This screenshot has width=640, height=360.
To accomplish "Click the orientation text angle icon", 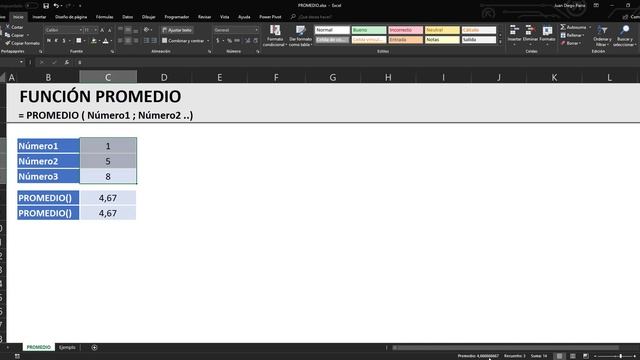I will coord(147,30).
